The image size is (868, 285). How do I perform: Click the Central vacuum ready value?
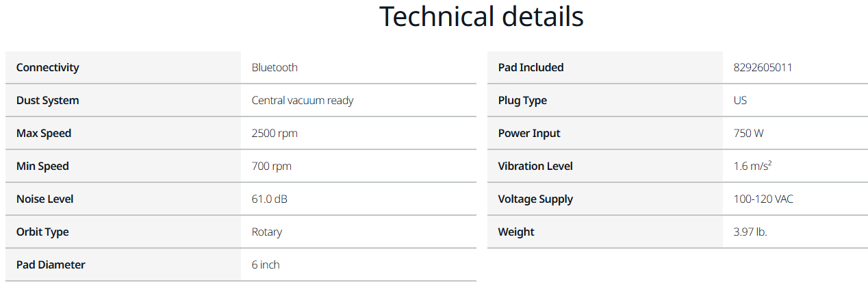[303, 100]
